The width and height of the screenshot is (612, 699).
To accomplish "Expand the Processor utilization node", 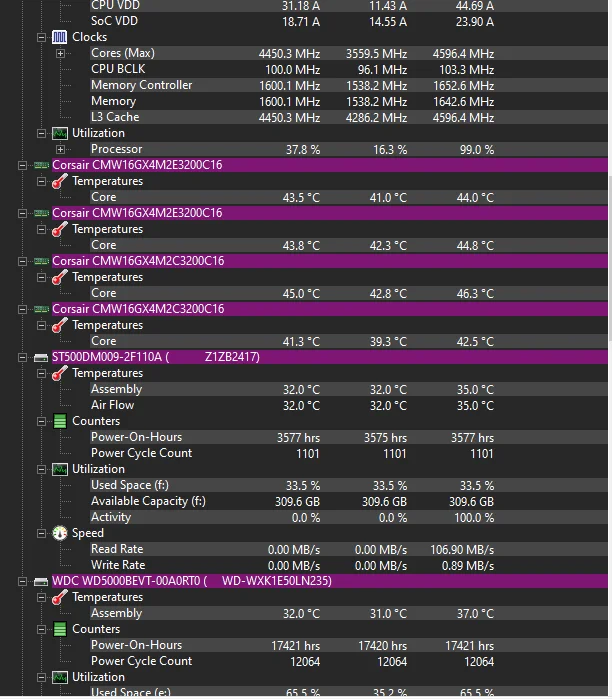I will [x=61, y=149].
